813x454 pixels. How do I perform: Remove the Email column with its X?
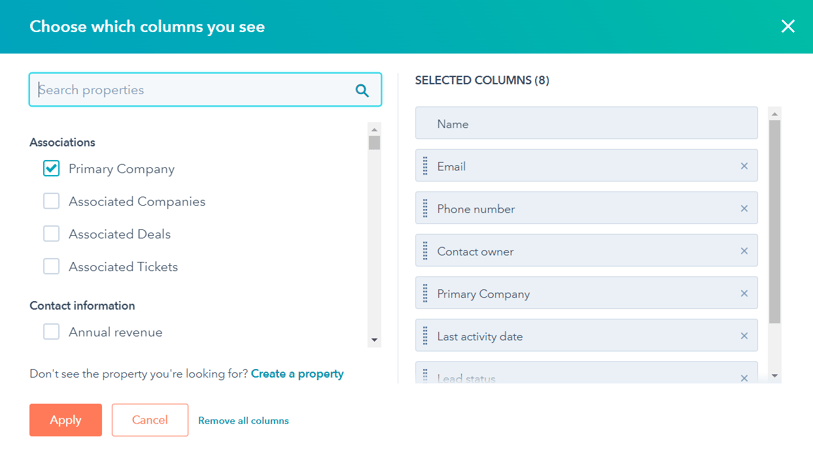(744, 166)
